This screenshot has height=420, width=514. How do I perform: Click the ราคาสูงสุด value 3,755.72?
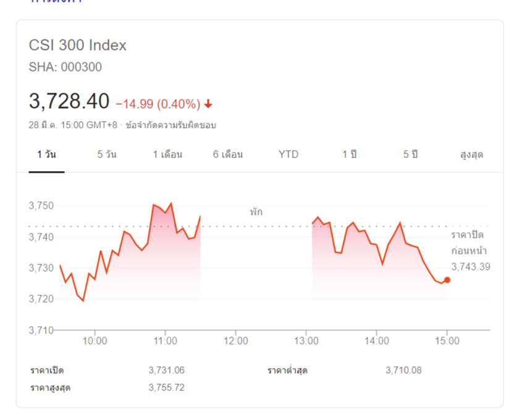167,387
